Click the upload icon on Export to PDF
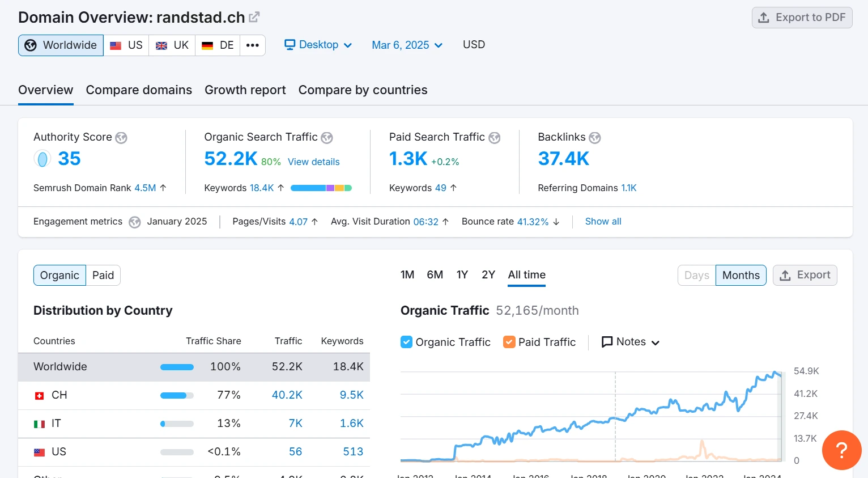Screen dimensions: 868x478 coord(764,18)
